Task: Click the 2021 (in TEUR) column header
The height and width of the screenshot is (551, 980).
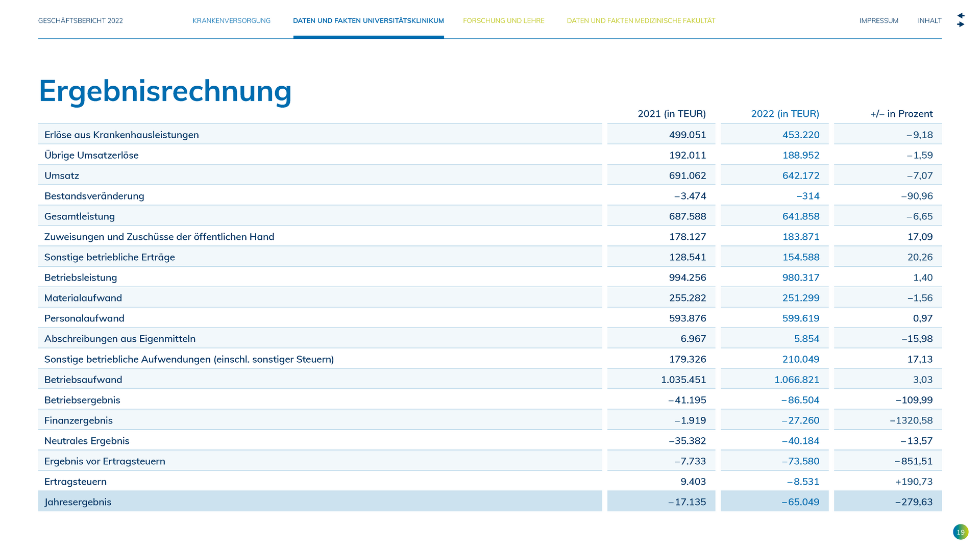Action: point(672,114)
